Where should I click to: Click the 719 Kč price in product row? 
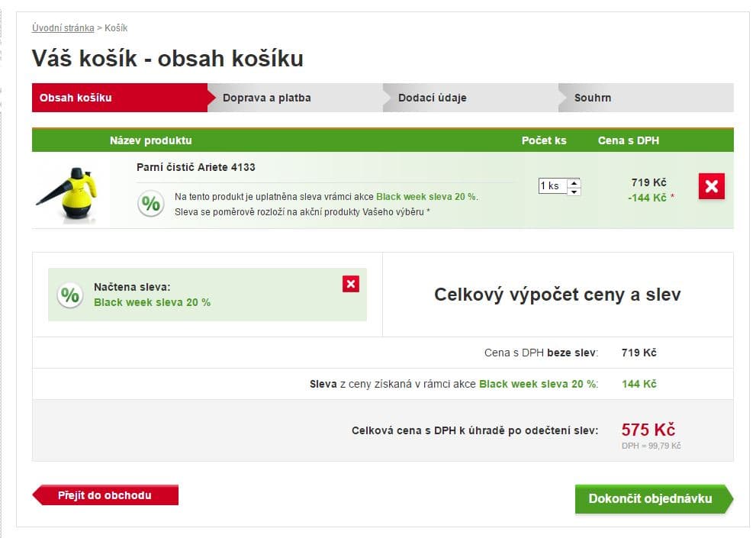[649, 182]
